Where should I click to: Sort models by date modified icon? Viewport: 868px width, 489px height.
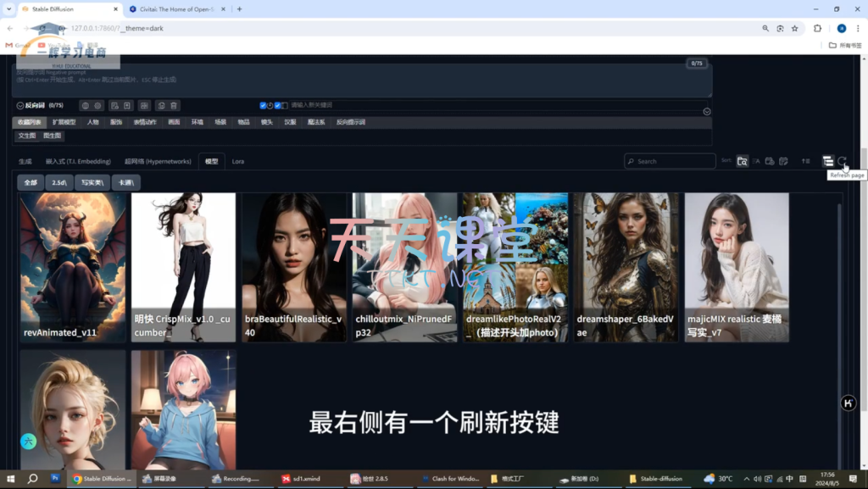pyautogui.click(x=783, y=161)
